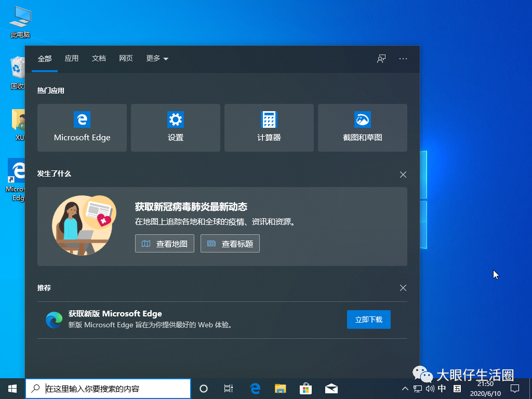532x399 pixels.
Task: Click the date 2020/6/10 in the taskbar
Action: (485, 394)
